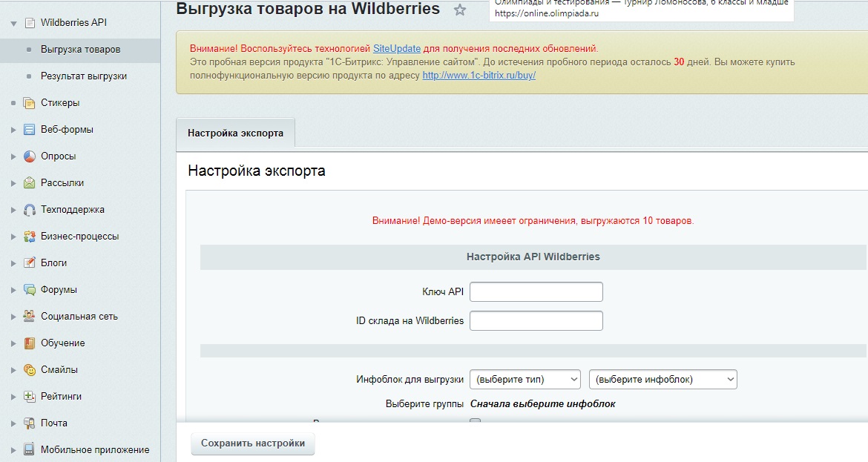This screenshot has height=462, width=868.
Task: Click the Ratings icon in sidebar
Action: click(30, 397)
